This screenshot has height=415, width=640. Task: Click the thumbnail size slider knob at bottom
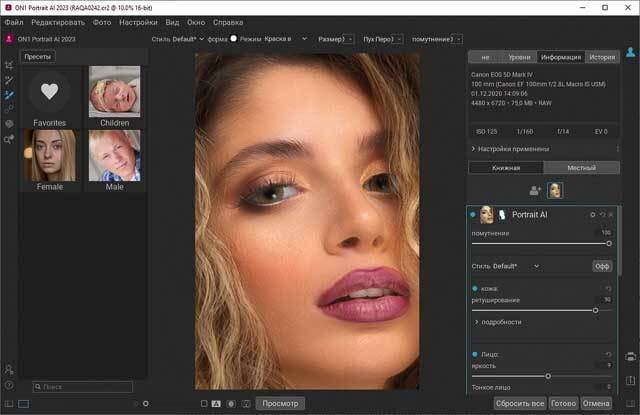[x=146, y=404]
